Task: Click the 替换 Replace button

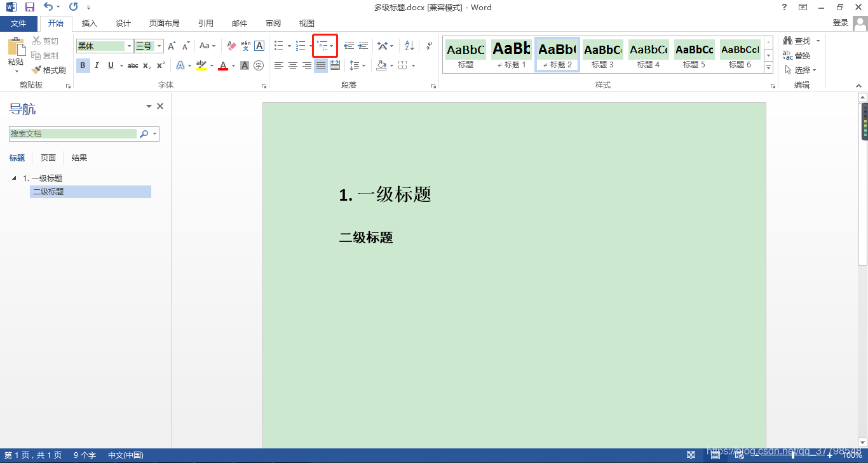Action: tap(797, 55)
